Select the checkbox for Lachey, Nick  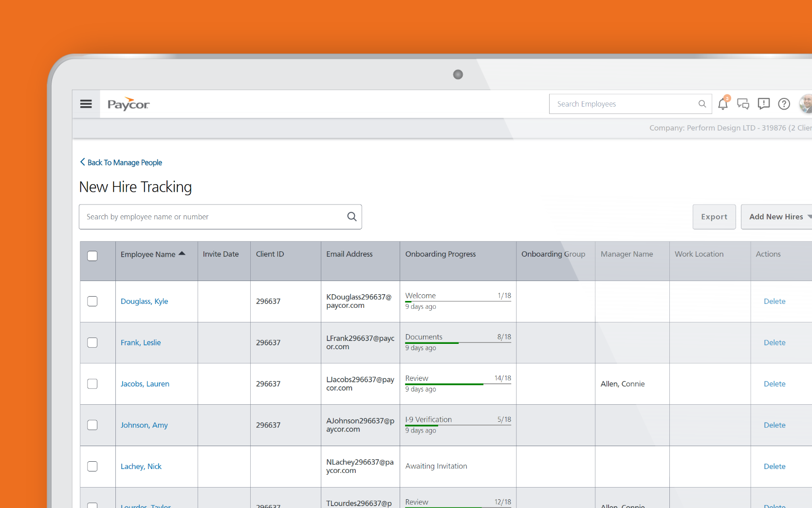click(92, 466)
